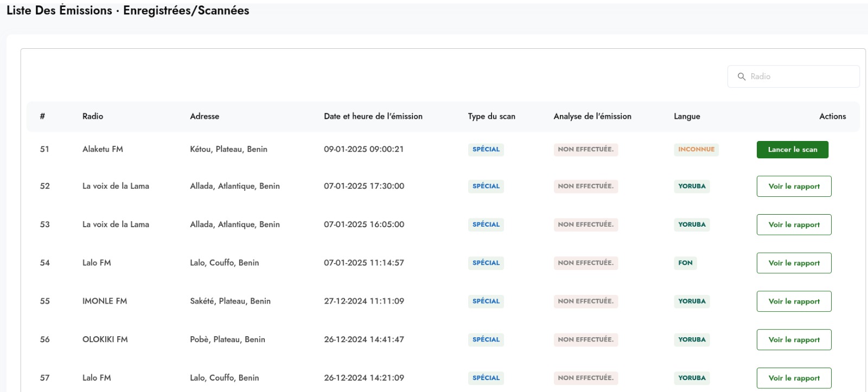View OLOKIKI FM report
Screen dimensions: 868x392
pos(794,340)
